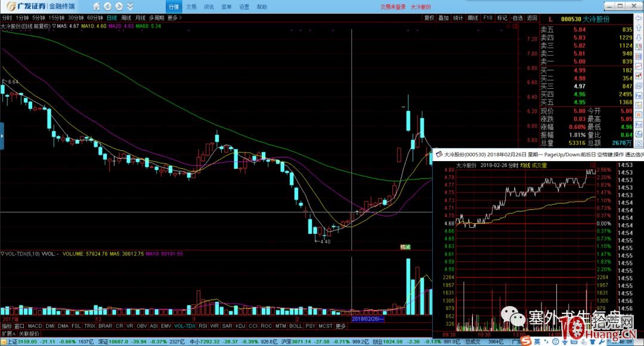Click the Home icon in title bar

[x=96, y=7]
